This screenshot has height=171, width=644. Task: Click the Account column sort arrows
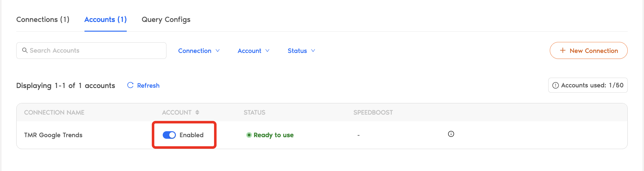point(197,112)
